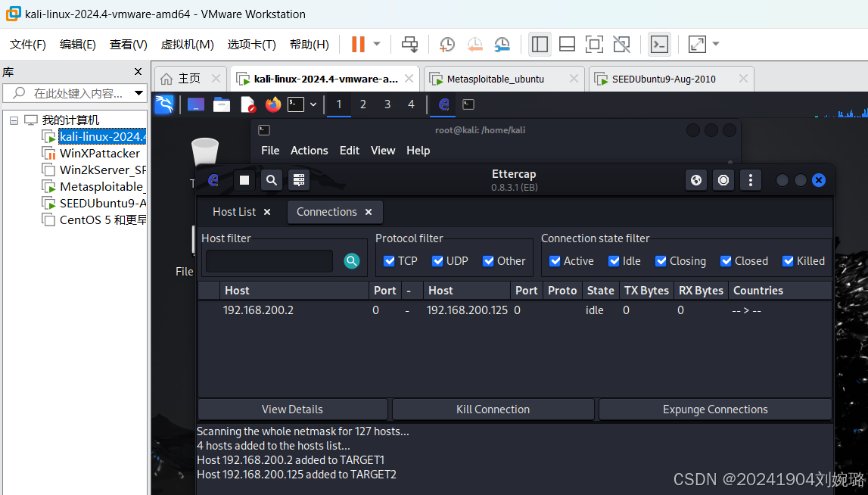Click Ettercap's stop MITM circle icon
Image resolution: width=868 pixels, height=495 pixels.
click(x=723, y=180)
